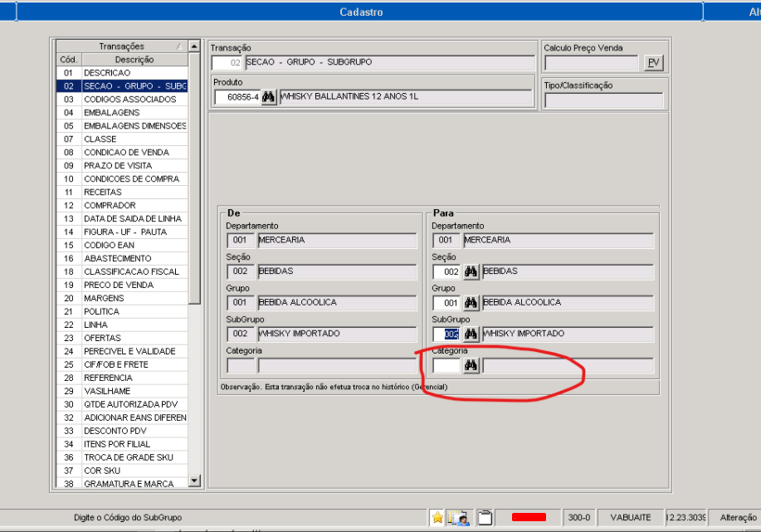Select transaction CLASSE

[x=122, y=139]
